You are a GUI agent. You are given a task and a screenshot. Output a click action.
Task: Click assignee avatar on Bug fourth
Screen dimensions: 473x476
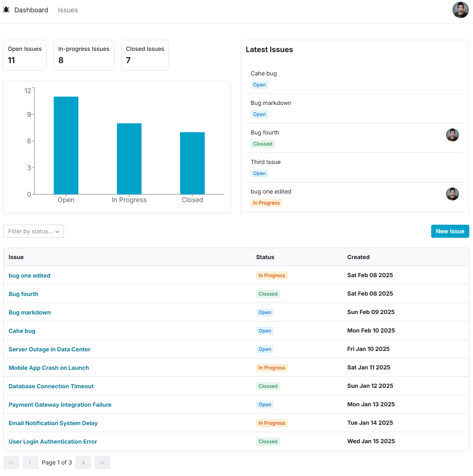pos(452,135)
